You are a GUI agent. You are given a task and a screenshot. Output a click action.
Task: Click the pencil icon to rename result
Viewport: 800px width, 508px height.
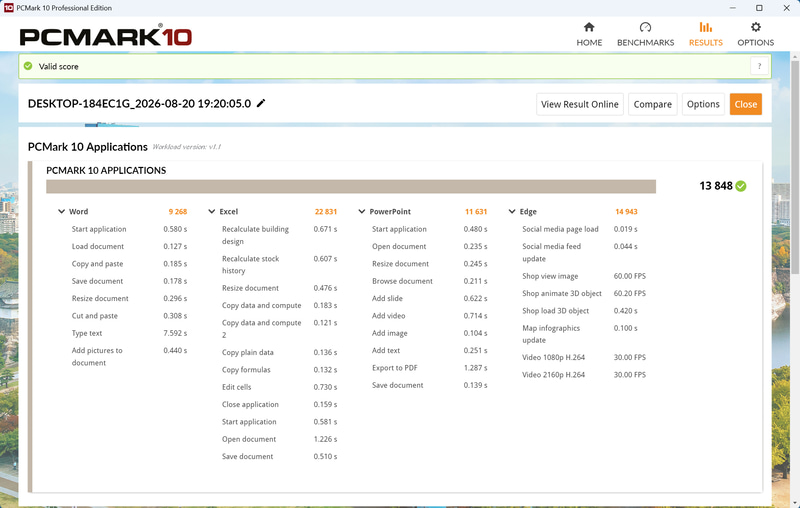click(261, 103)
